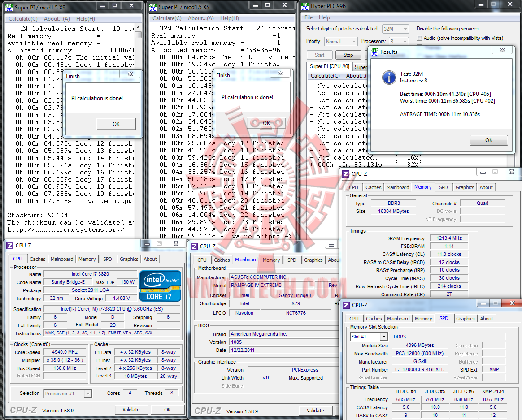Open Help menu in Super PI 1M
The width and height of the screenshot is (522, 420).
[x=85, y=19]
